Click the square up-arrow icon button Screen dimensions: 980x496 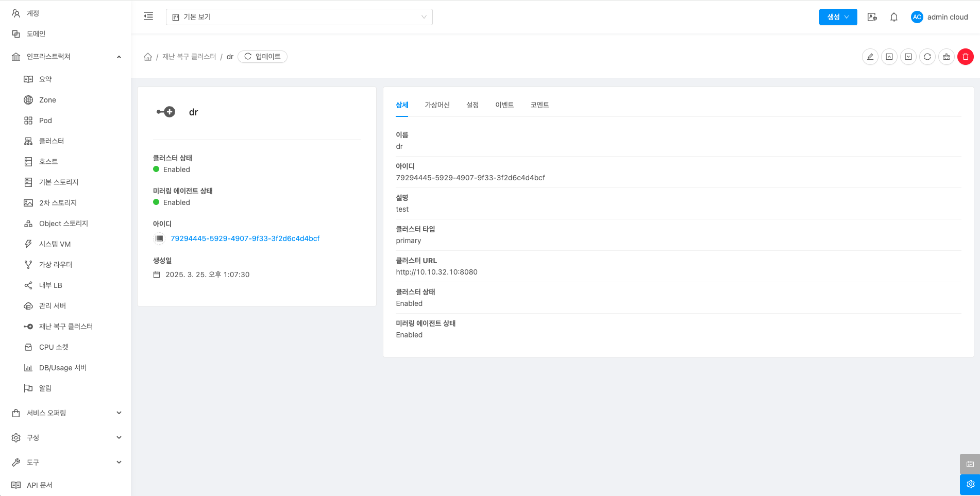click(889, 57)
